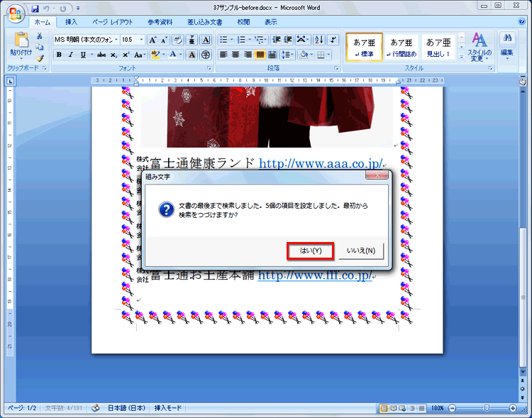
Task: Toggle Character Shading button
Action: click(192, 55)
